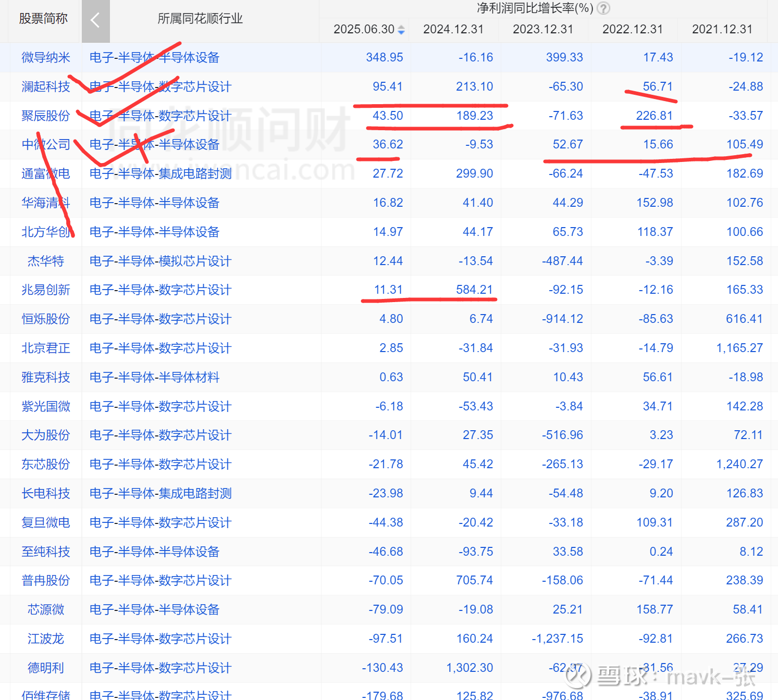Sort by the 2025.06.30 column arrows
The height and width of the screenshot is (700, 778).
401,30
